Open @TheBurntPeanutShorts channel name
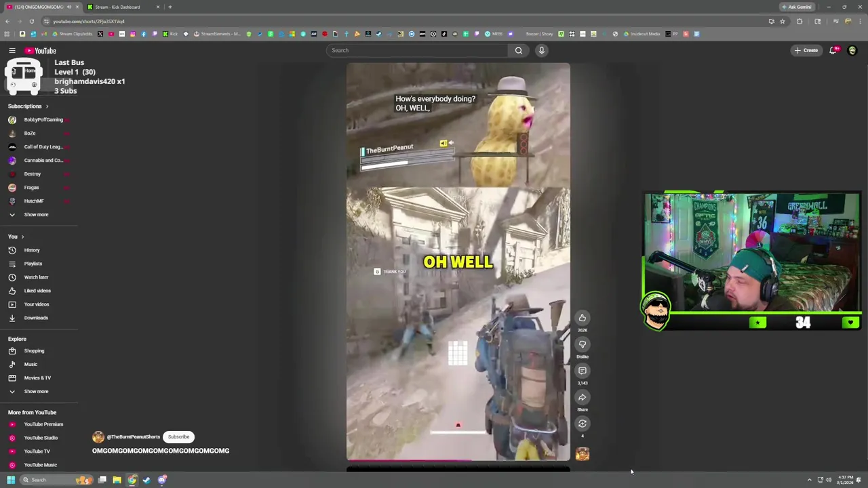The width and height of the screenshot is (868, 488). coord(133,437)
